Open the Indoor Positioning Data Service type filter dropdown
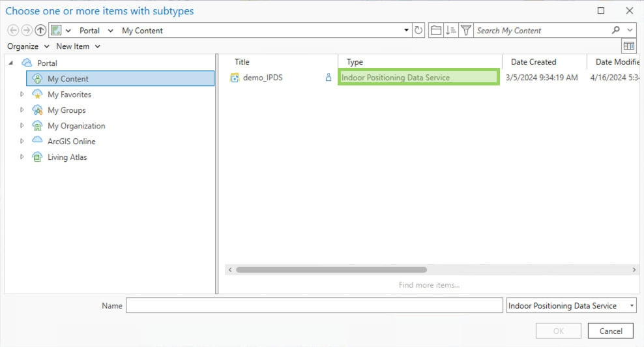The image size is (644, 347). tap(632, 305)
